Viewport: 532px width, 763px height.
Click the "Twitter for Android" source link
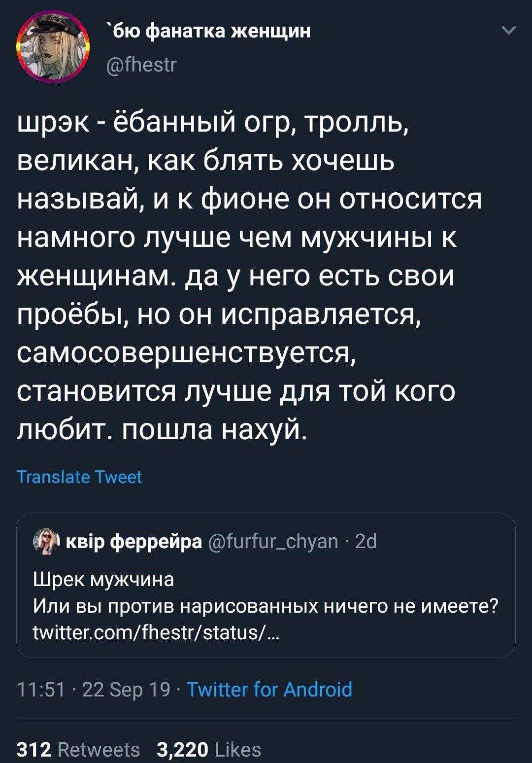click(x=269, y=689)
